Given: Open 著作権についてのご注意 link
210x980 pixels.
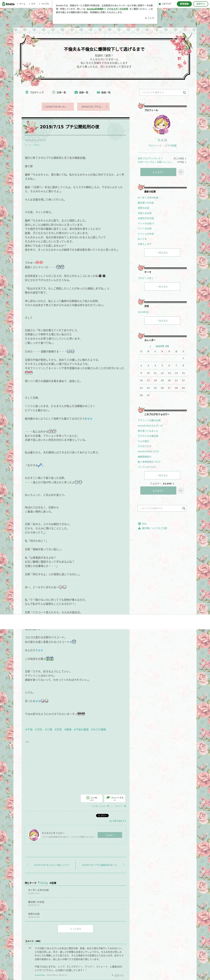Looking at the screenshot, I should point(152,528).
